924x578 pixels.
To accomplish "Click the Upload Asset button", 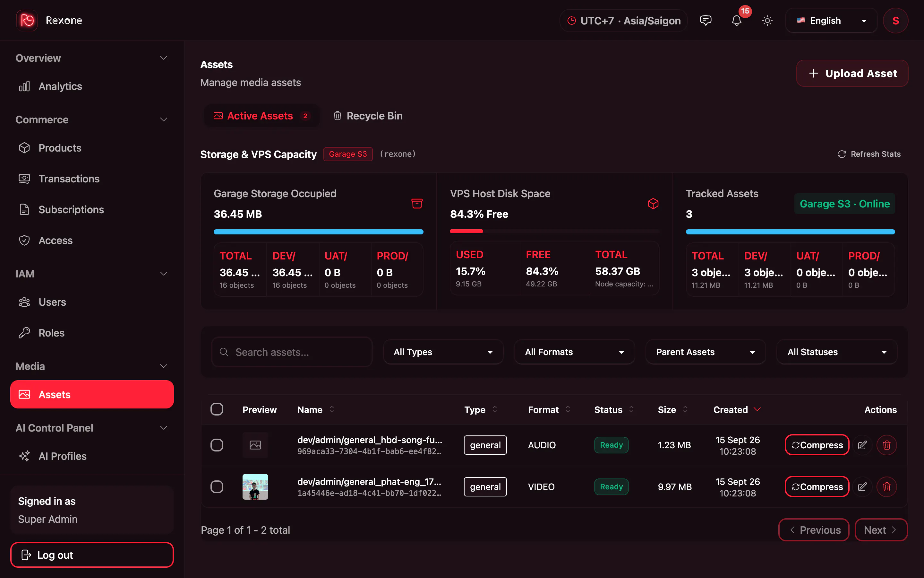I will click(x=852, y=73).
